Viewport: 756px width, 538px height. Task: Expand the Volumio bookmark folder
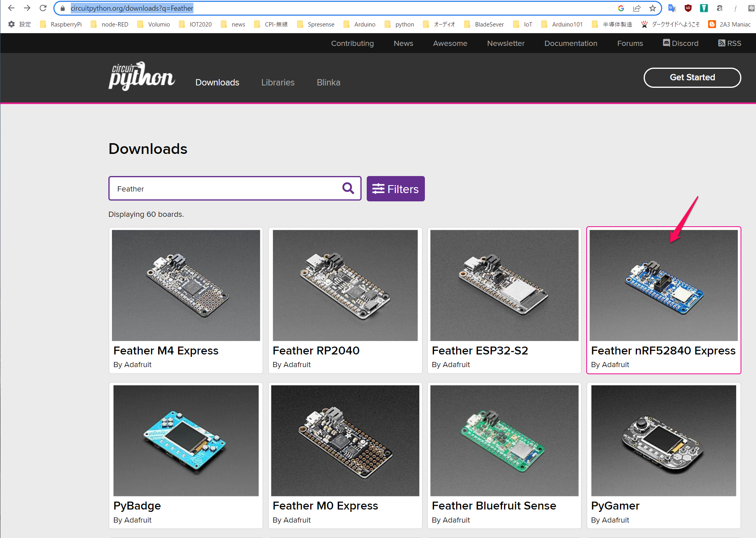153,24
